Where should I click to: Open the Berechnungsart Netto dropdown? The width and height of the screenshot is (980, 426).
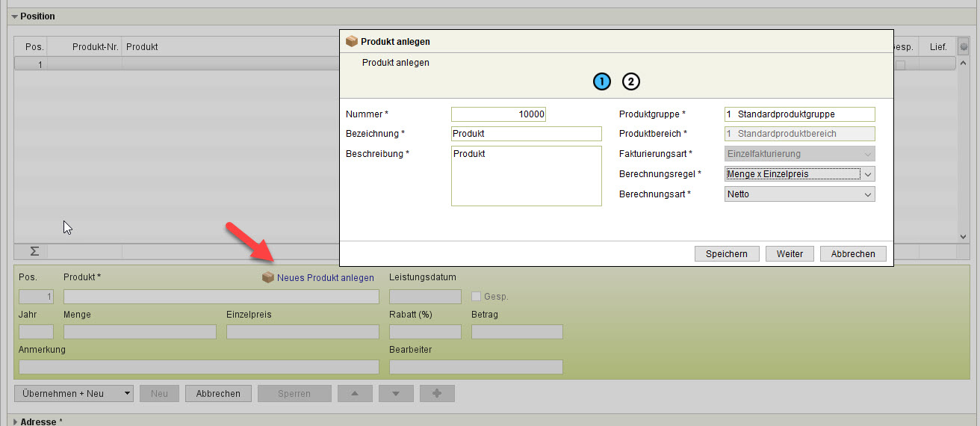[x=799, y=194]
